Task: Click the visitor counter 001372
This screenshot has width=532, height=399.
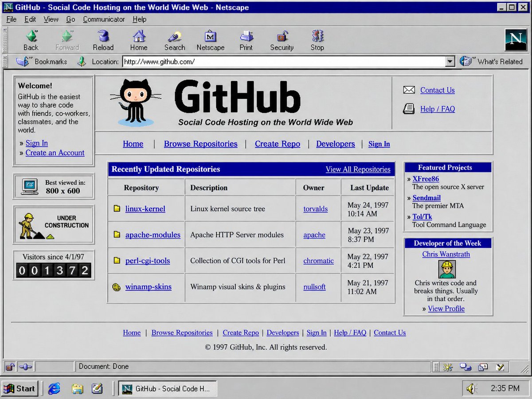Action: coord(54,270)
